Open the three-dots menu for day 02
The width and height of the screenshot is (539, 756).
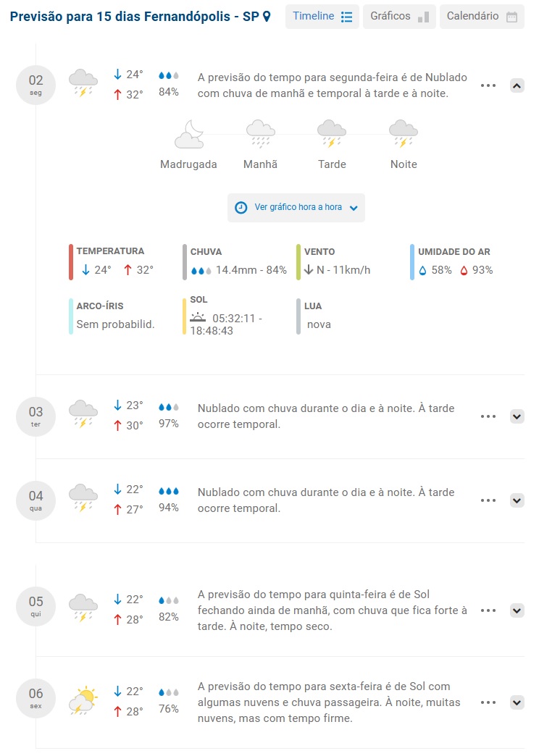[488, 85]
